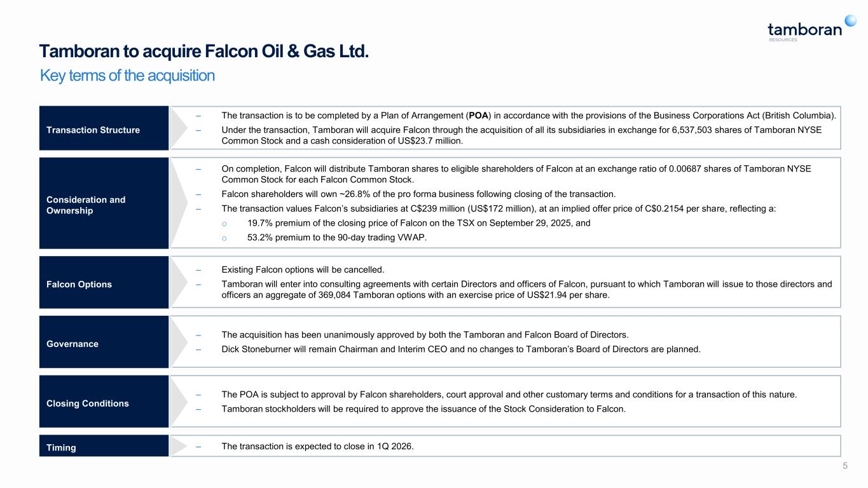Click the arrow beside Closing Conditions
868x488 pixels.
click(178, 402)
